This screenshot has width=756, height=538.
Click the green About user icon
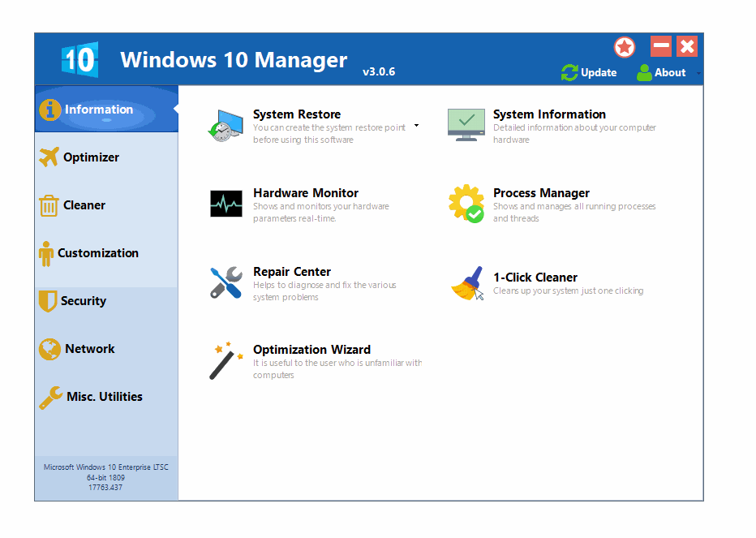click(644, 73)
